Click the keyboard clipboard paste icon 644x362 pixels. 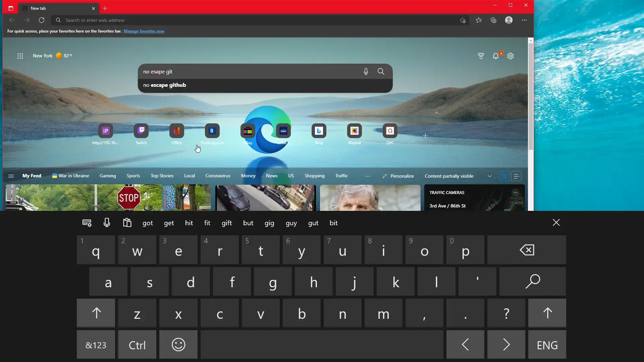coord(127,223)
